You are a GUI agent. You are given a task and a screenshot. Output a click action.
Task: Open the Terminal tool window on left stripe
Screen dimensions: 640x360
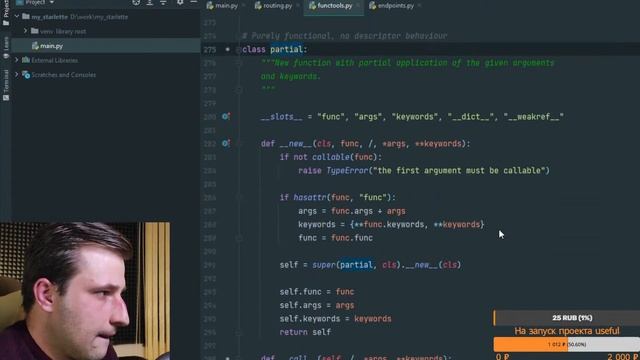tap(5, 85)
